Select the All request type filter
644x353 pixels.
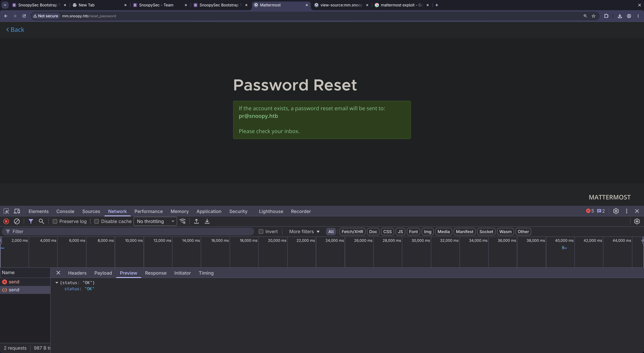(x=331, y=232)
